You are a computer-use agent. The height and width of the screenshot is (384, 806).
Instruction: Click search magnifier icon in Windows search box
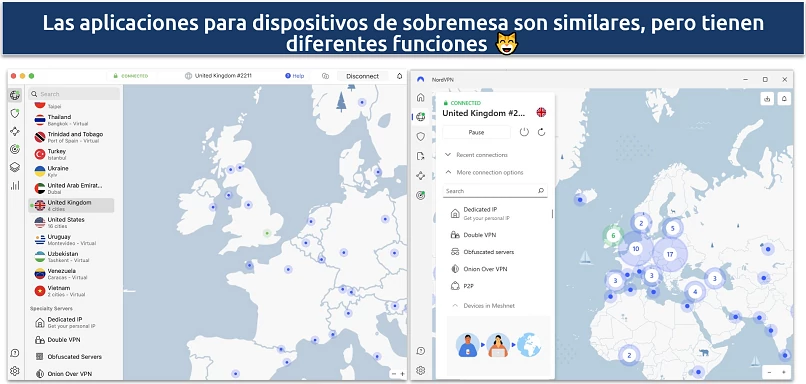541,191
